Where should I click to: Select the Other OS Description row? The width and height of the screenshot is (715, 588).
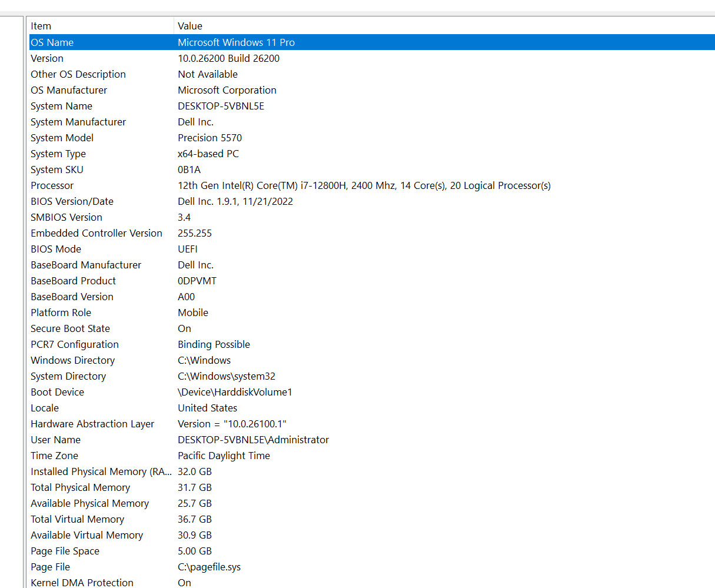point(372,74)
